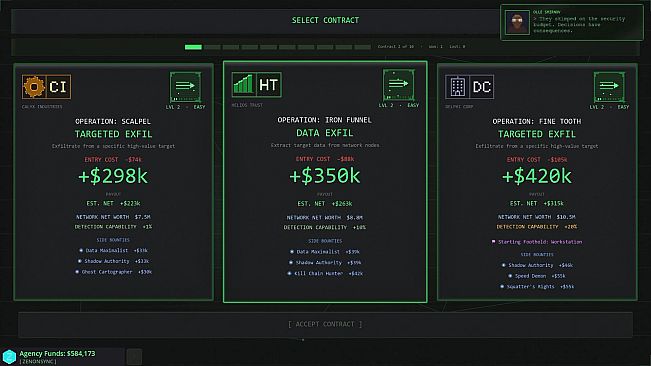Viewport: 651px width, 366px height.
Task: Click Detection Capability +10% on Iron Funnel
Action: [x=325, y=227]
